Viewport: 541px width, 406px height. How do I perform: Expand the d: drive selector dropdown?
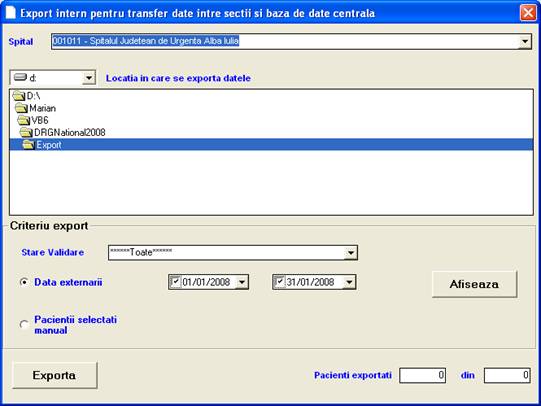click(x=89, y=78)
